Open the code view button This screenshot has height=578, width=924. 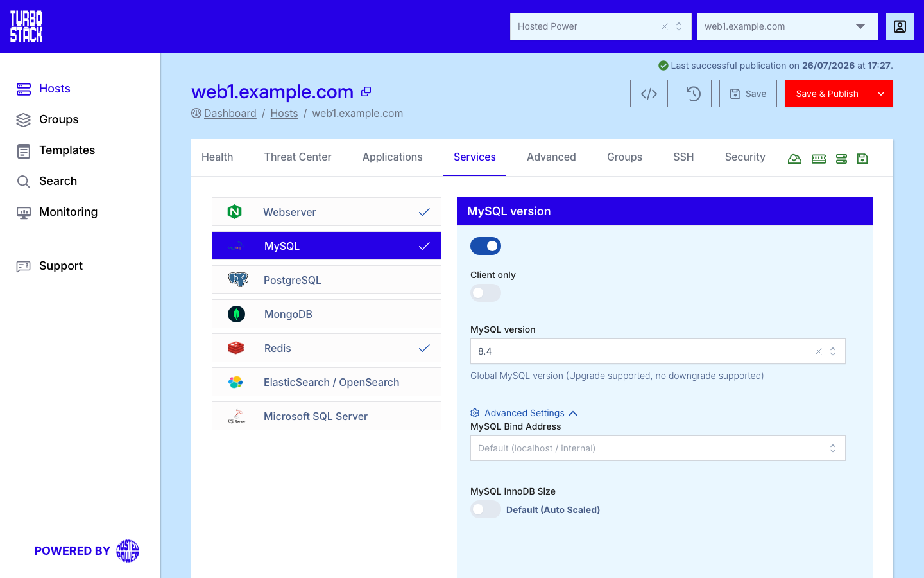point(649,94)
